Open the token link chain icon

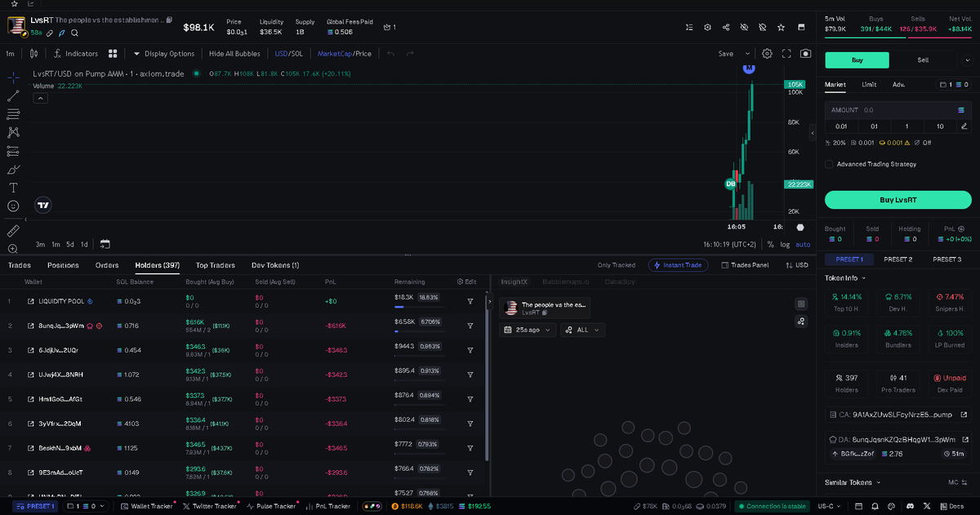pos(50,33)
